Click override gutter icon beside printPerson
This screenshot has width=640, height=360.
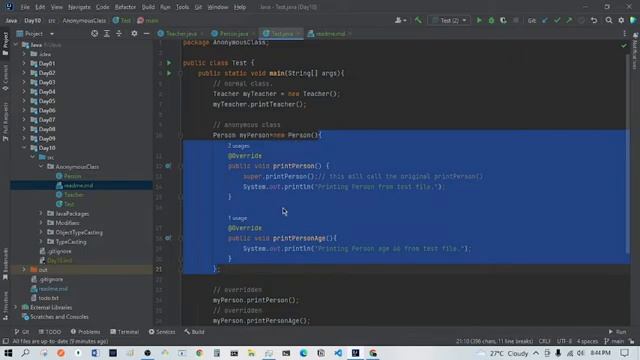[x=168, y=166]
